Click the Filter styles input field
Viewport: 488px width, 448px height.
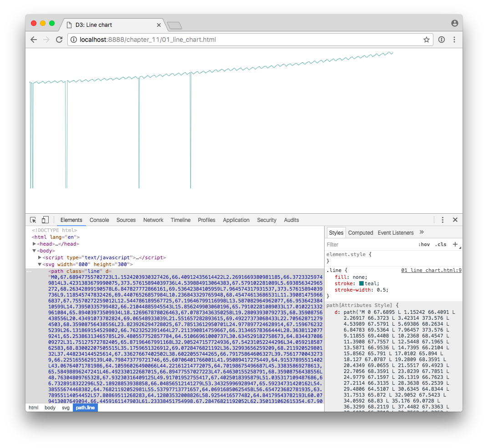pyautogui.click(x=369, y=245)
